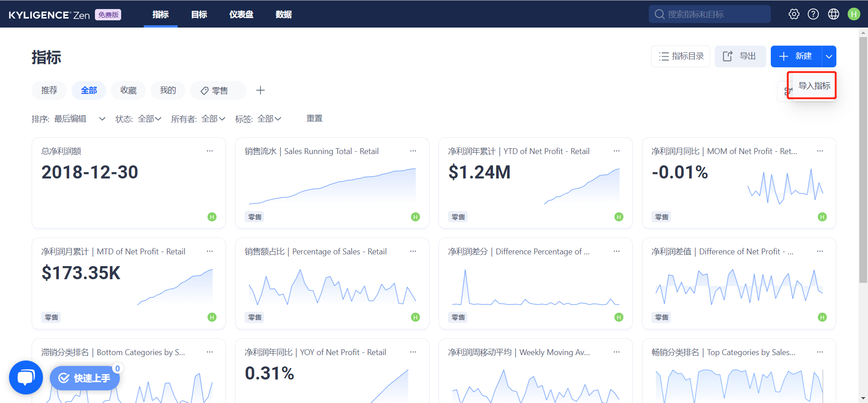This screenshot has height=403, width=868.
Task: Click the 搜索指标和目标 search field
Action: 710,14
